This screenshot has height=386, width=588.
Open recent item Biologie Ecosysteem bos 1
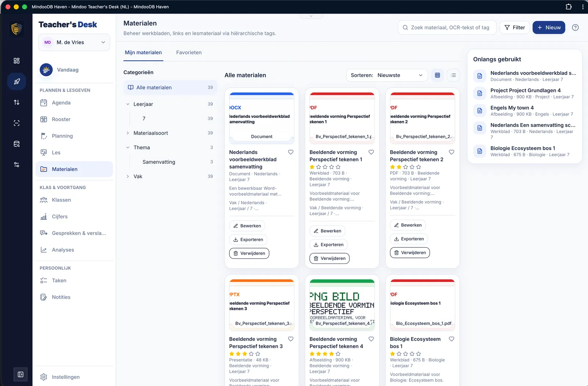525,151
